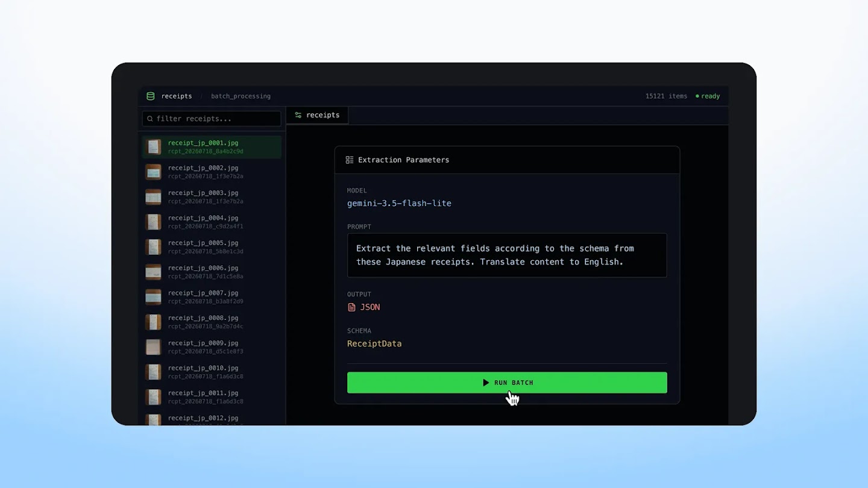Click the database icon beside receipts breadcrumb
Viewport: 868px width, 488px height.
point(151,96)
